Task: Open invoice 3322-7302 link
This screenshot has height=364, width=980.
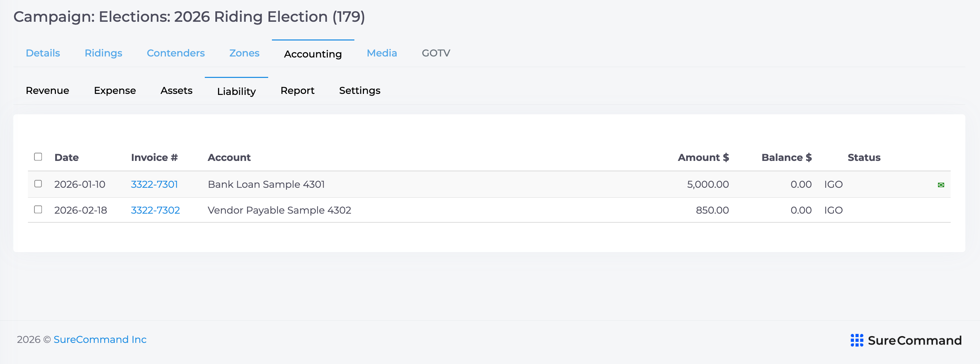Action: point(155,211)
